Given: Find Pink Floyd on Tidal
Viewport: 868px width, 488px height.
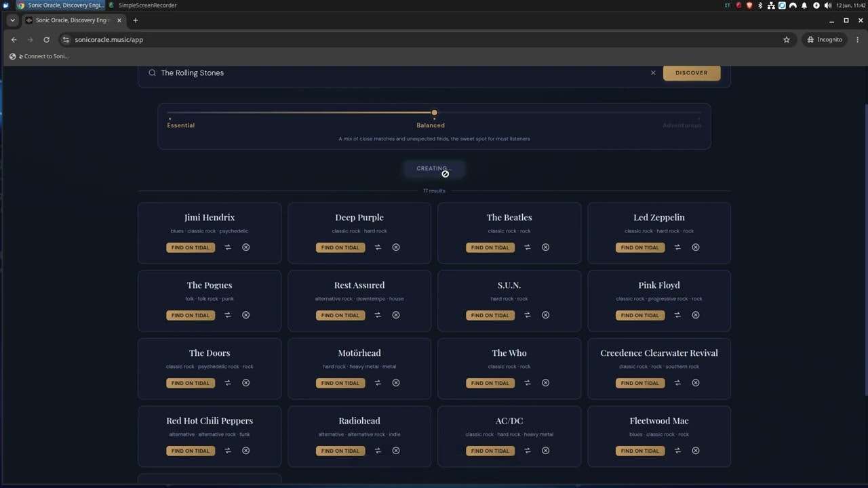Looking at the screenshot, I should (640, 315).
